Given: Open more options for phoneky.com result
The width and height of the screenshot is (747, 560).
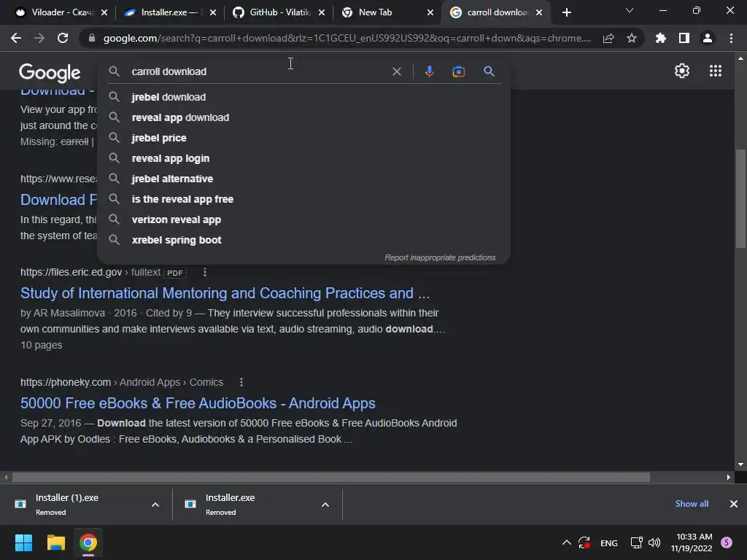Looking at the screenshot, I should pos(241,382).
